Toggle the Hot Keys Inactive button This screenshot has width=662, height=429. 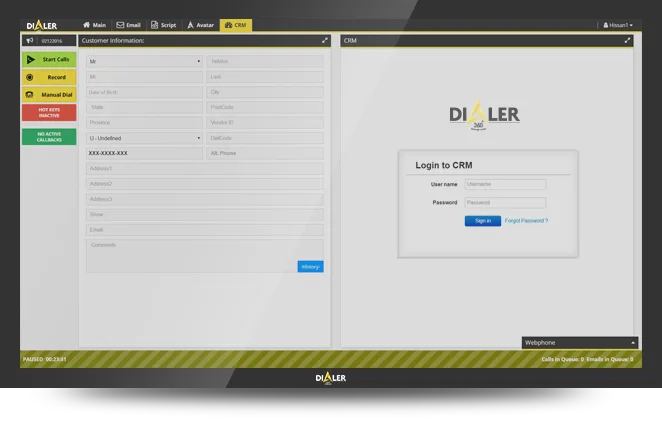(49, 113)
